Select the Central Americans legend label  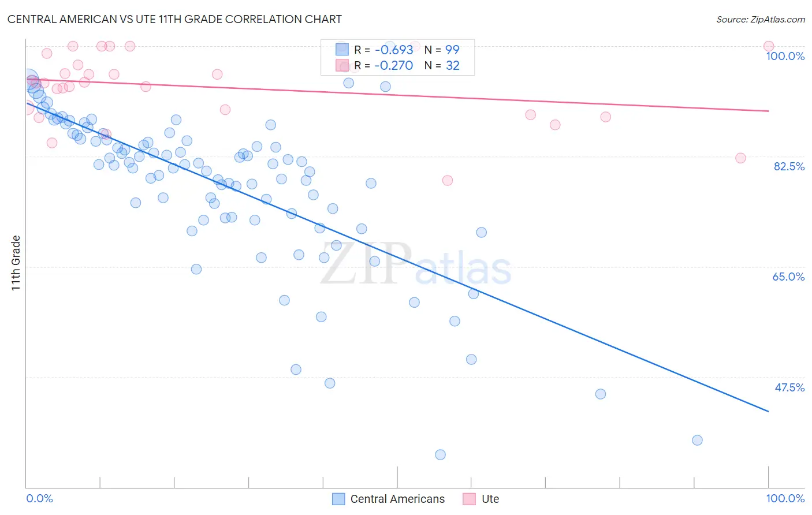coord(397,499)
